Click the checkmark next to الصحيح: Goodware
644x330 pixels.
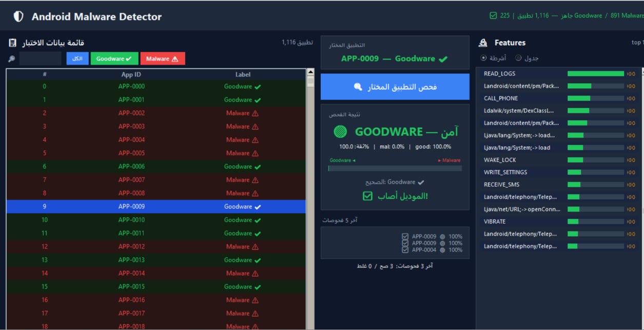tap(421, 182)
